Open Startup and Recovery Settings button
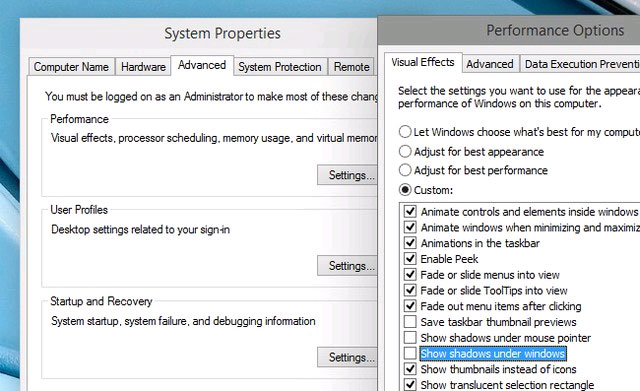 [347, 357]
